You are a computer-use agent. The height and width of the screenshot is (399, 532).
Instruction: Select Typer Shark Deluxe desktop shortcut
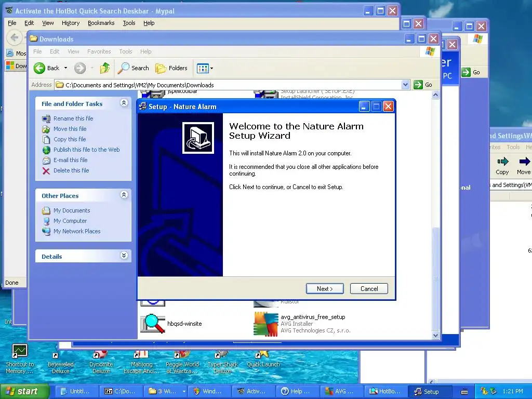pyautogui.click(x=222, y=363)
